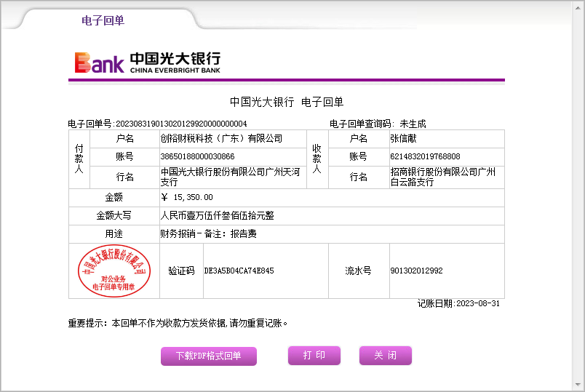Click the amount ￥15,350.00
The width and height of the screenshot is (585, 392).
(187, 197)
